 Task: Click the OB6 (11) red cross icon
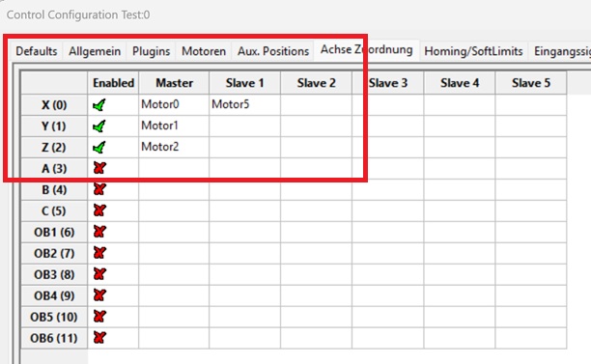tap(99, 337)
